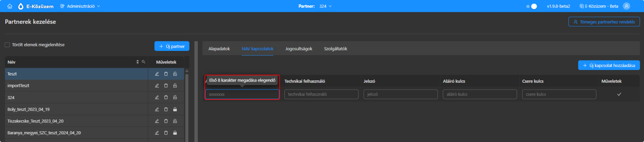Delete the 324 partner
644x142 pixels.
166,98
